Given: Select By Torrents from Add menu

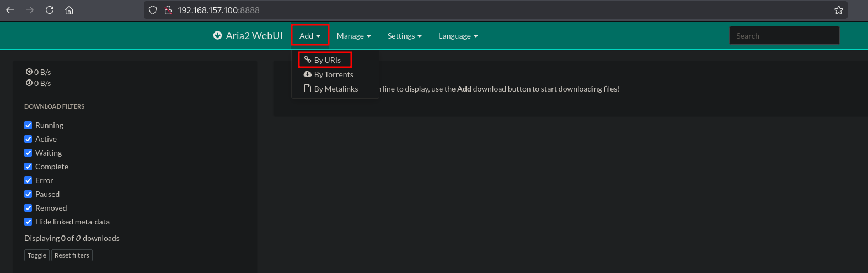Looking at the screenshot, I should 334,74.
